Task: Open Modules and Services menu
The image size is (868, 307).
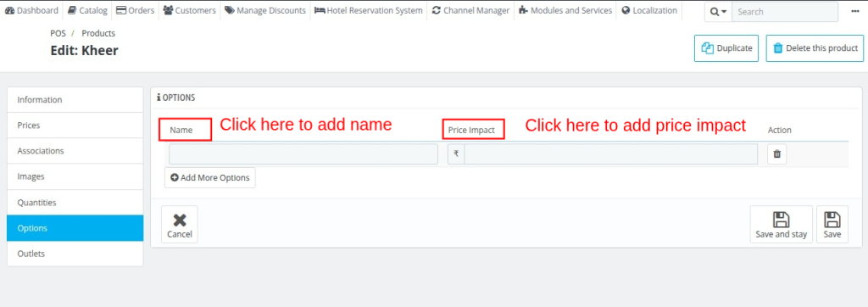Action: pos(565,10)
